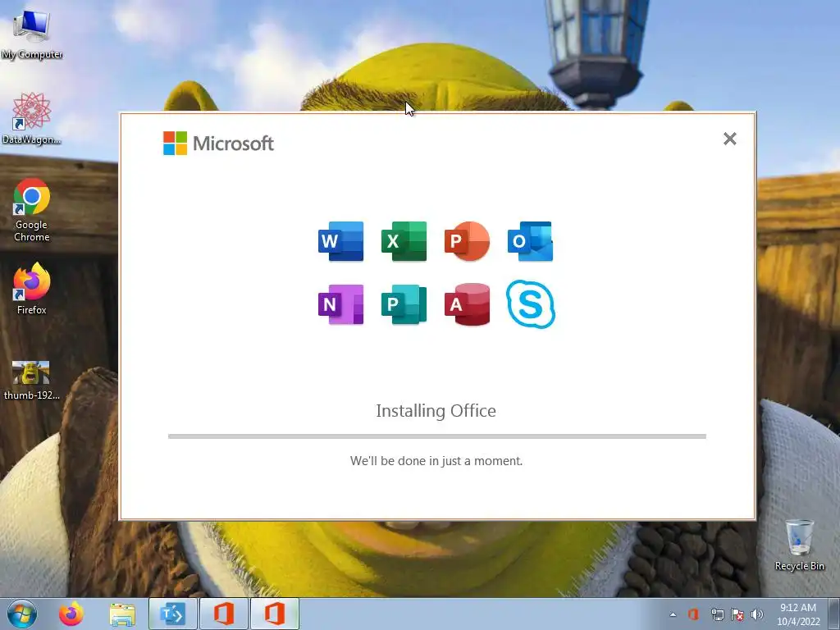
Task: Show hidden tray icons arrow
Action: [x=673, y=614]
